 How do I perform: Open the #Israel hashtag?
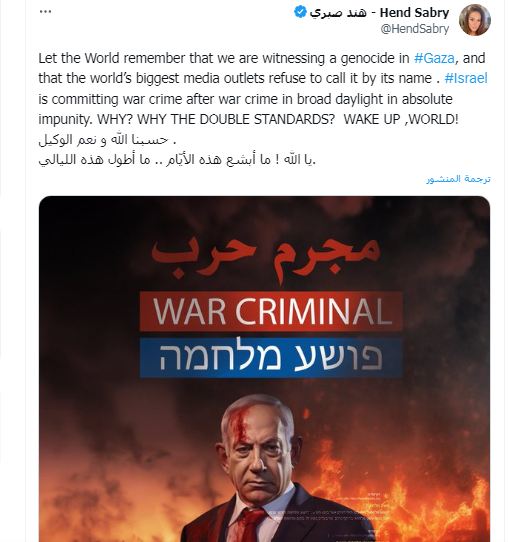pyautogui.click(x=466, y=78)
